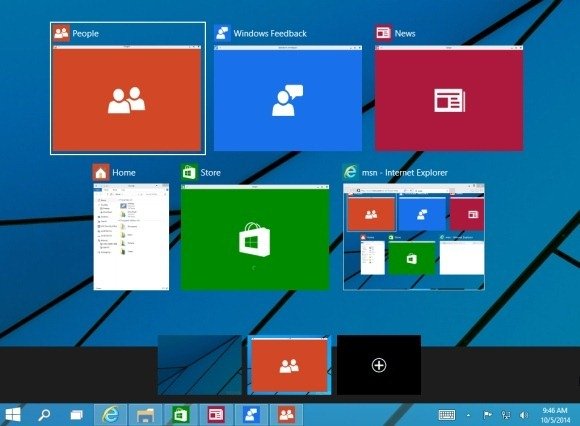Image resolution: width=580 pixels, height=426 pixels.
Task: Open taskbar Search magnifier
Action: tap(44, 415)
